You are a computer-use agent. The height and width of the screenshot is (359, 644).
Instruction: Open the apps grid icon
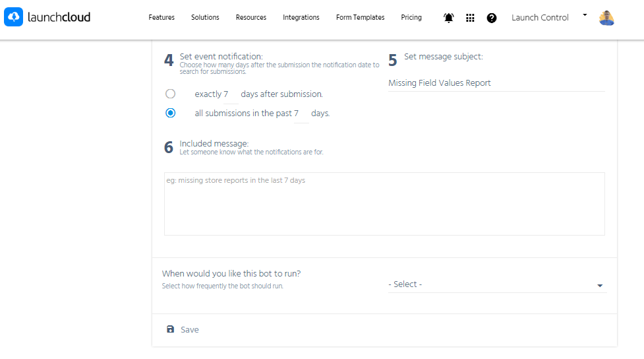point(470,18)
